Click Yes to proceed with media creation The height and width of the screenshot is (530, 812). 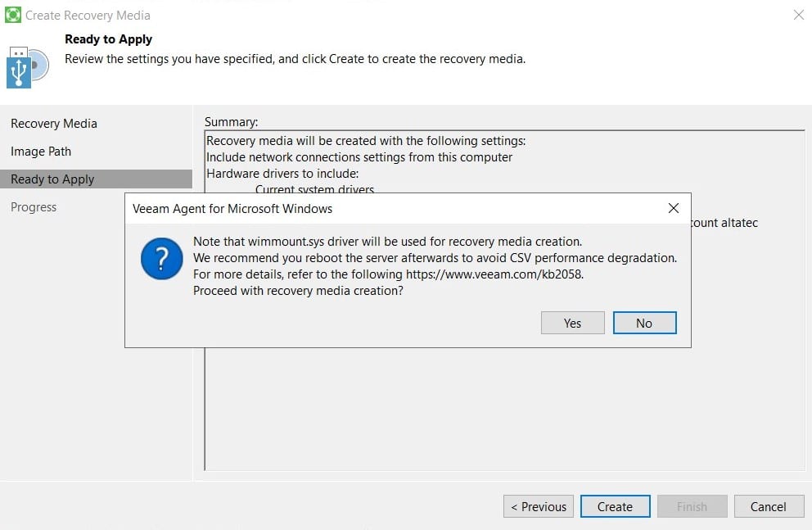point(572,323)
